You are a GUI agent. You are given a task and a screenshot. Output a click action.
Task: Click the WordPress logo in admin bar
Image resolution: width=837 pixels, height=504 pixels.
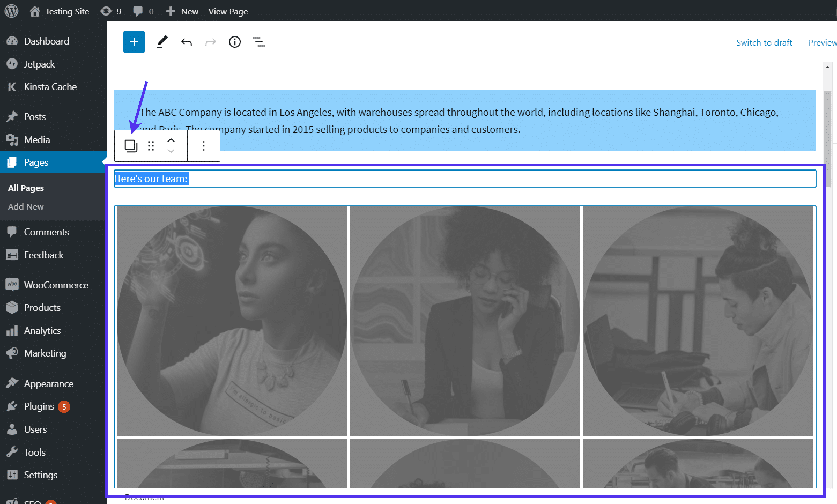coord(11,11)
